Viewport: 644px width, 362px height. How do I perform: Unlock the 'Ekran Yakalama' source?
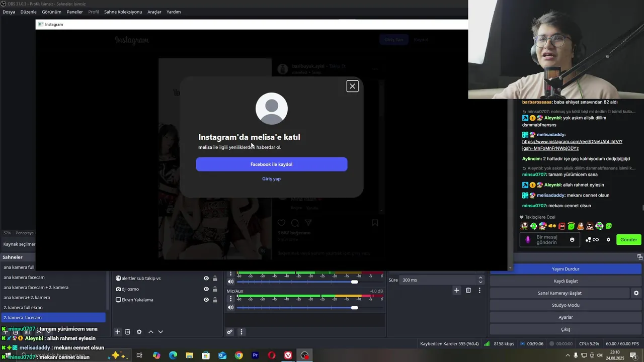pos(215,300)
